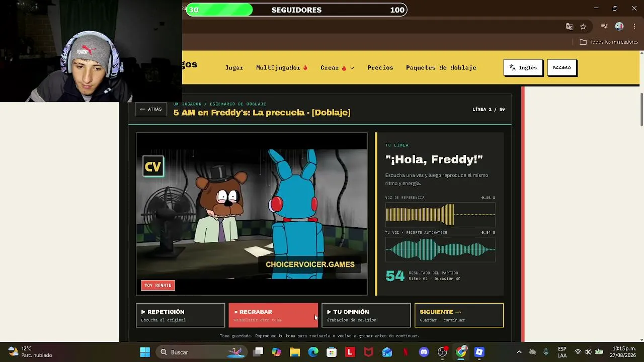The image size is (644, 362).
Task: Open the media controls icon in Chrome toolbar
Action: 605,27
